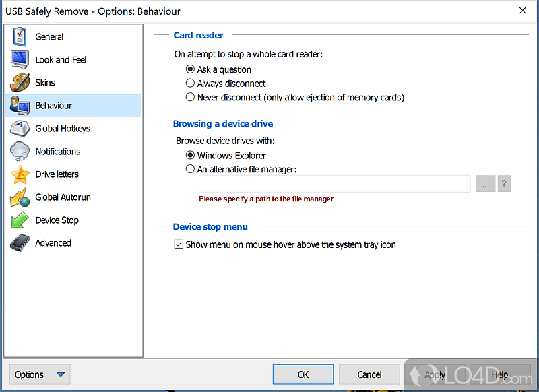Click the '?' help icon near path field
Screen dimensions: 539x392
click(504, 183)
